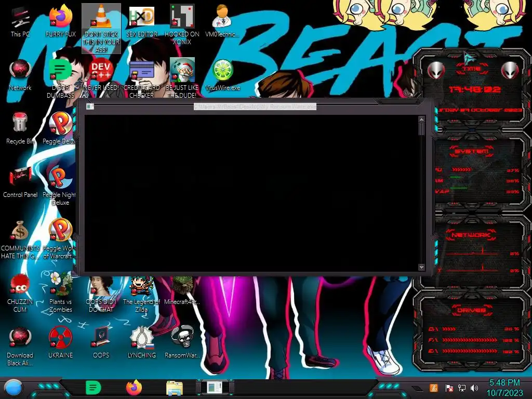Open the CREDIT CARD CHECKER shortcut

[x=141, y=79]
